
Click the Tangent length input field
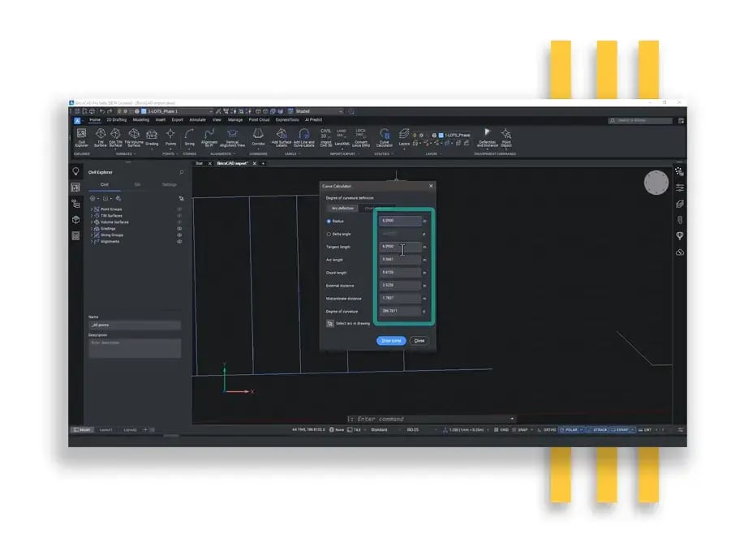pos(401,247)
